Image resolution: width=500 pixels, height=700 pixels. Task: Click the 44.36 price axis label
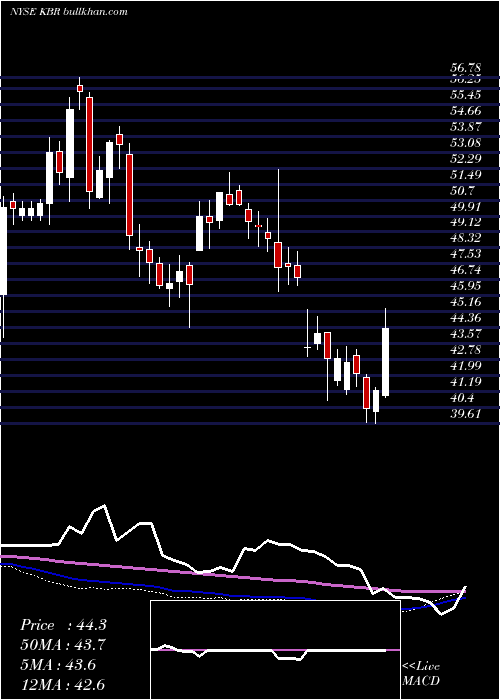click(x=465, y=318)
